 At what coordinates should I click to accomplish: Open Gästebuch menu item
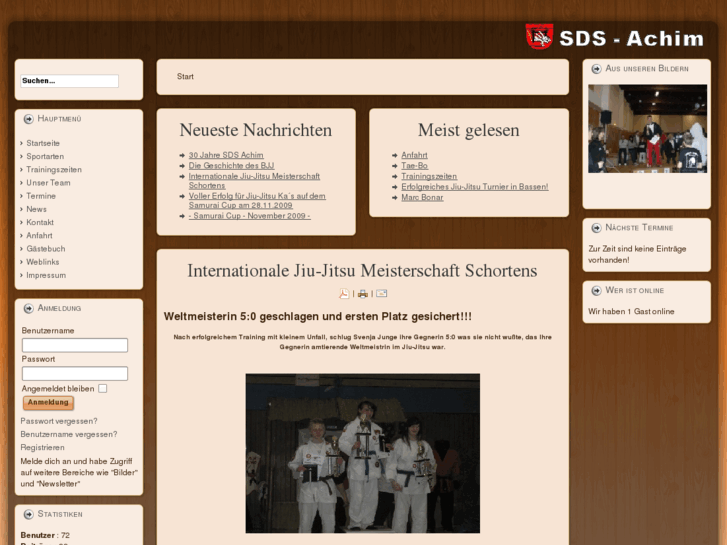45,249
